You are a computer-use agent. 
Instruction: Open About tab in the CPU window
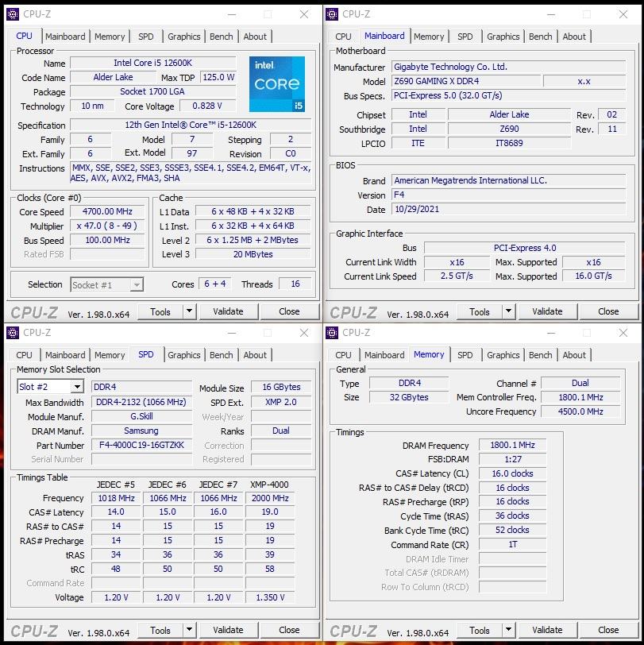[x=255, y=37]
